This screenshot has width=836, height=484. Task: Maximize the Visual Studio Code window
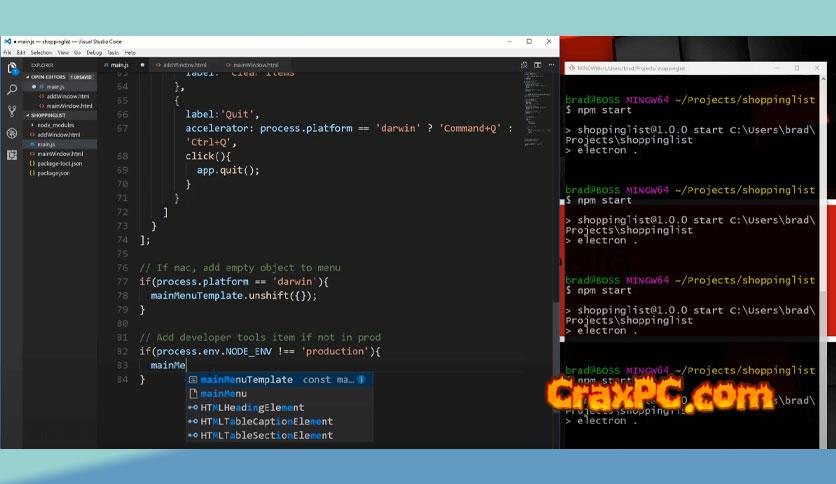[x=529, y=42]
